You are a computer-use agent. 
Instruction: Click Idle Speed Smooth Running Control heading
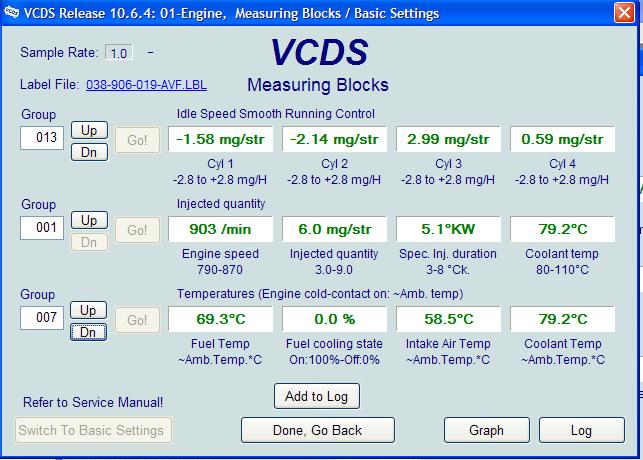[x=276, y=114]
